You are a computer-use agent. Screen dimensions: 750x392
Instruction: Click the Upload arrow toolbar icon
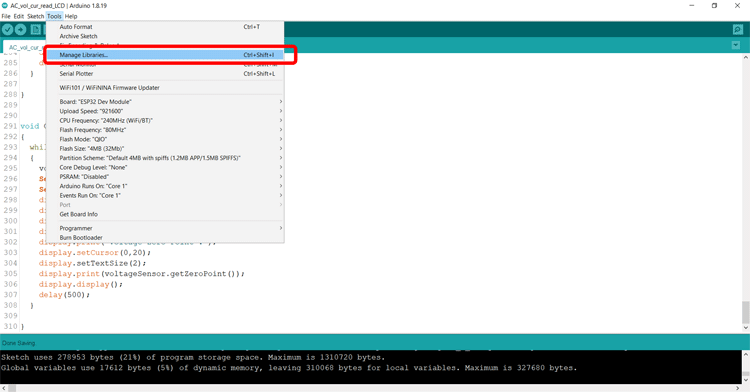[x=21, y=30]
